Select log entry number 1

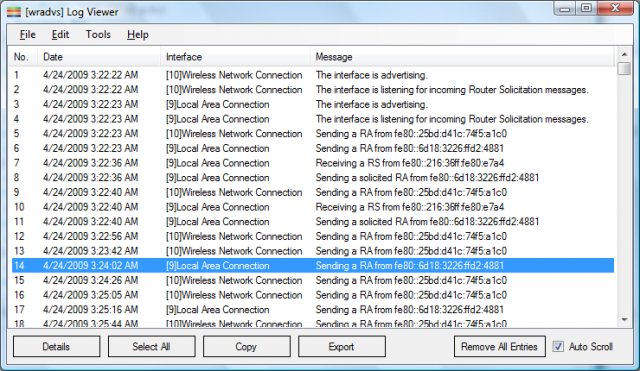click(x=313, y=75)
